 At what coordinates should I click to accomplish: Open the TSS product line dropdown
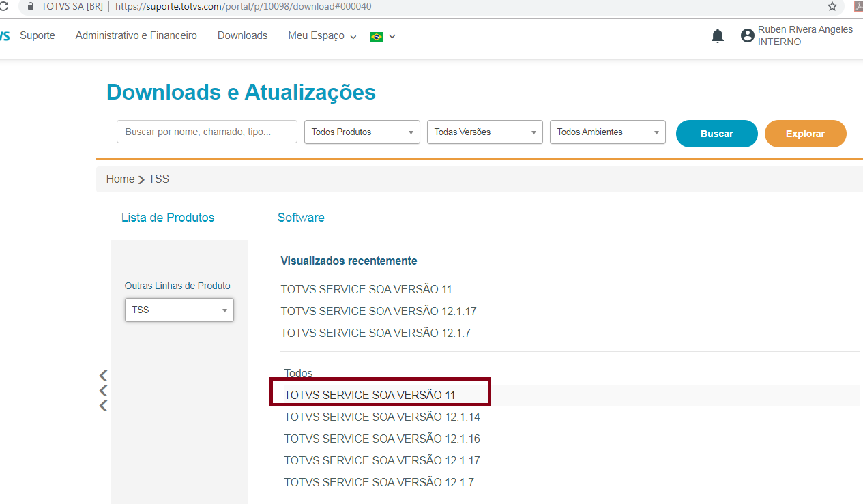179,310
